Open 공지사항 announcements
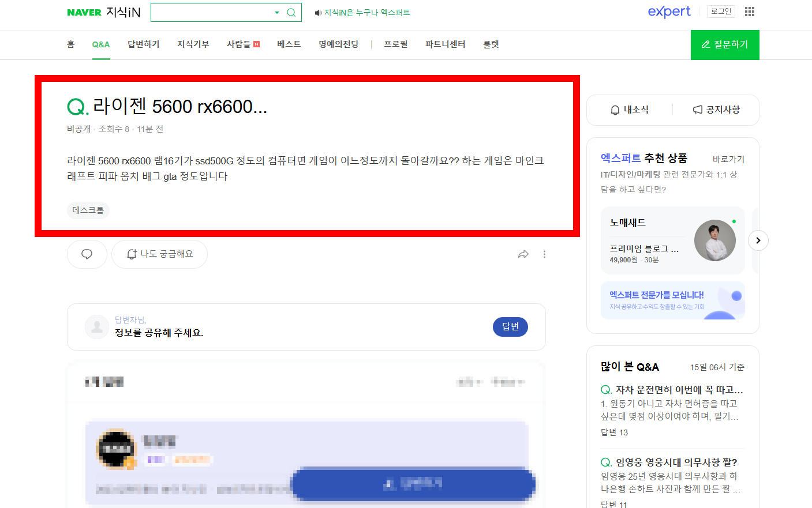This screenshot has width=812, height=508. 716,110
